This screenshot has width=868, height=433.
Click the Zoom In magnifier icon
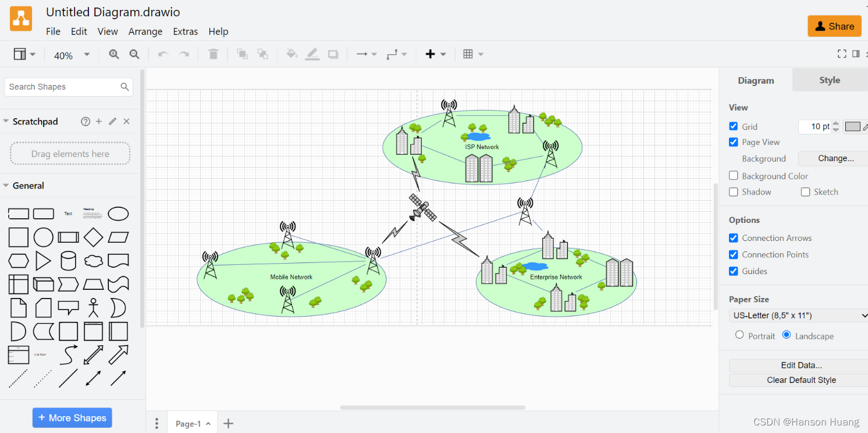[114, 54]
